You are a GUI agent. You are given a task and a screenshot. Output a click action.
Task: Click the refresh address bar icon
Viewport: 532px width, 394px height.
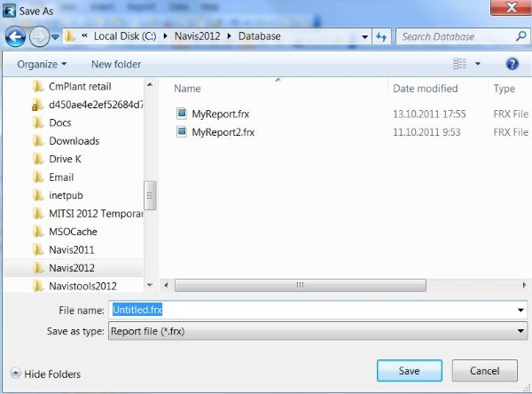pos(382,37)
